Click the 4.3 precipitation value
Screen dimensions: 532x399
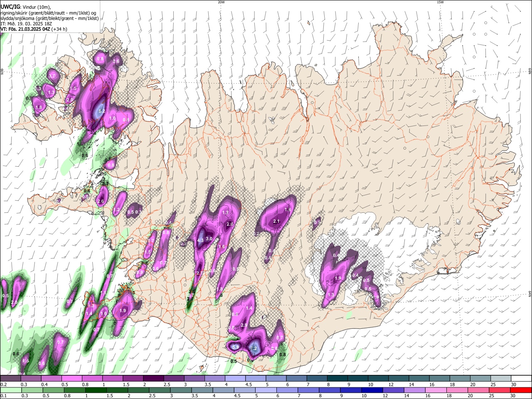tap(200, 240)
